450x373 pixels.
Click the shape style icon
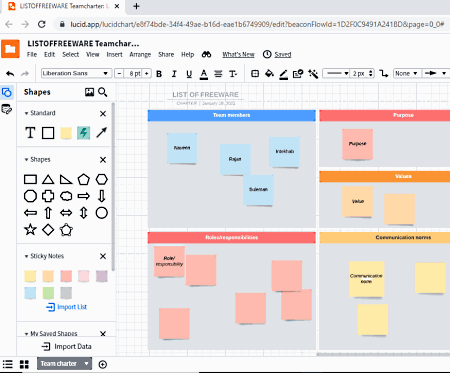tap(255, 73)
